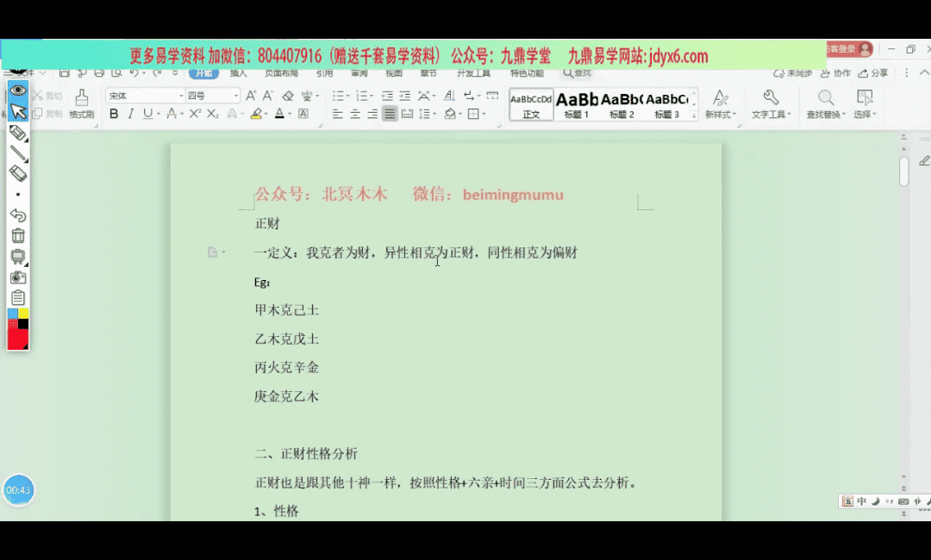This screenshot has width=931, height=560.
Task: Click the Share (分享) button
Action: pyautogui.click(x=873, y=74)
